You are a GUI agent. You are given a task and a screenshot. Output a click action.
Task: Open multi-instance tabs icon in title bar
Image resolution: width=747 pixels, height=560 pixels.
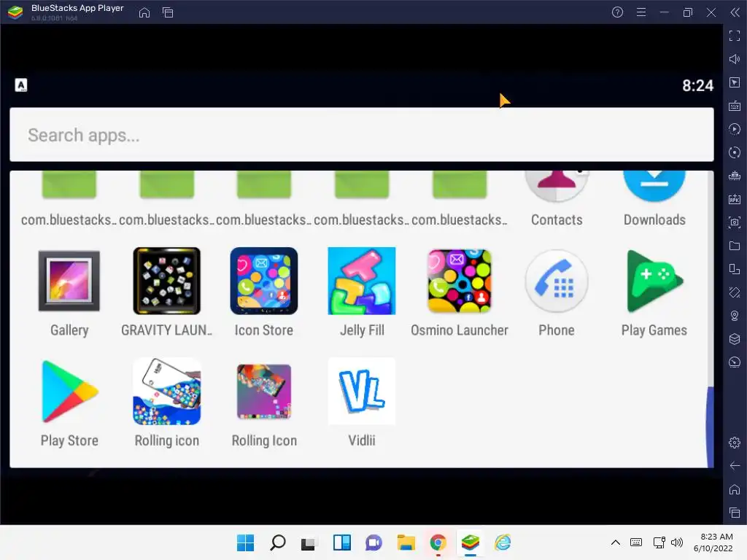pos(168,12)
